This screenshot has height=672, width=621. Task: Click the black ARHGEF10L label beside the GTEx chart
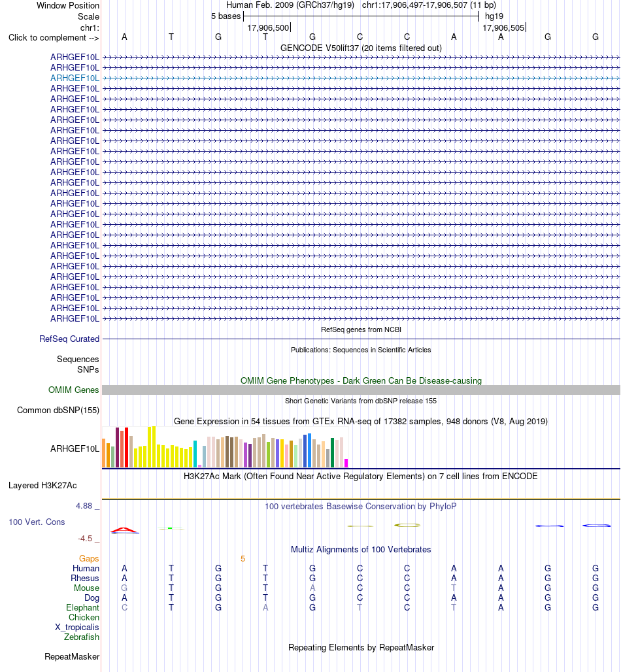[75, 448]
